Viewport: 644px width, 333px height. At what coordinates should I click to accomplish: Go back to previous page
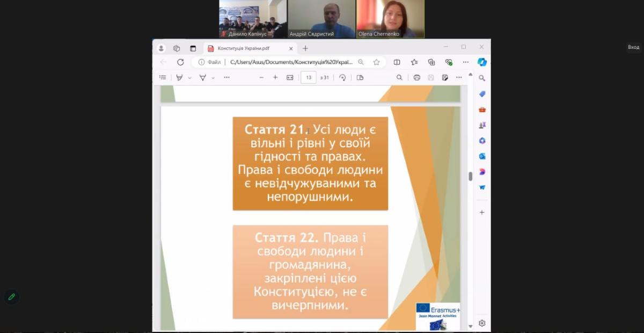pos(164,62)
